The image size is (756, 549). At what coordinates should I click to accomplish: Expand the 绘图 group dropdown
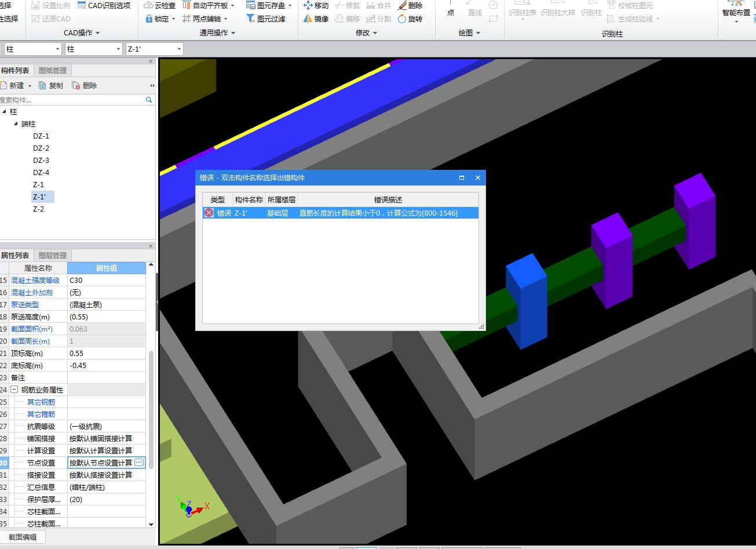point(478,33)
